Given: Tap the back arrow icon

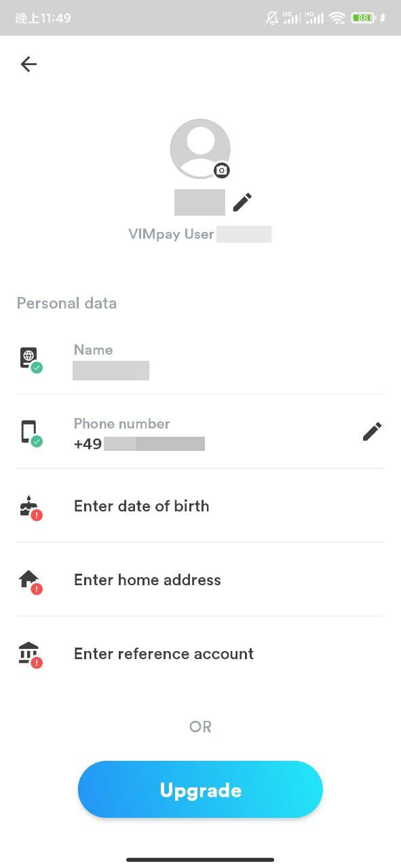Looking at the screenshot, I should coord(28,64).
